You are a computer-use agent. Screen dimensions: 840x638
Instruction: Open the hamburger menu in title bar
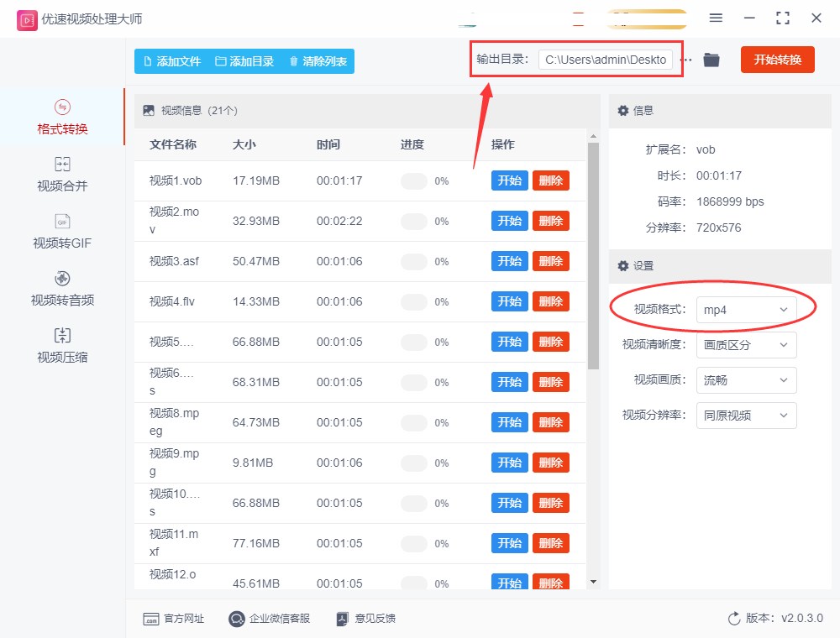coord(716,18)
